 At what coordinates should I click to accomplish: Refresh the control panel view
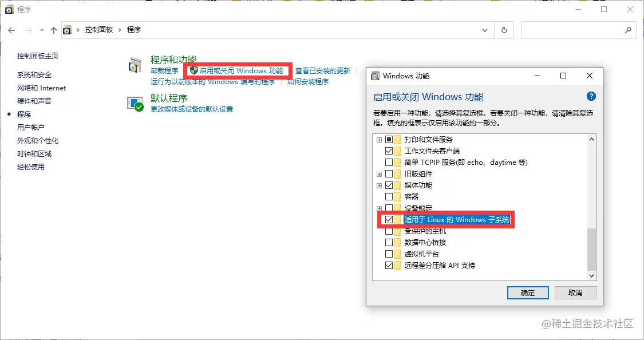point(504,30)
